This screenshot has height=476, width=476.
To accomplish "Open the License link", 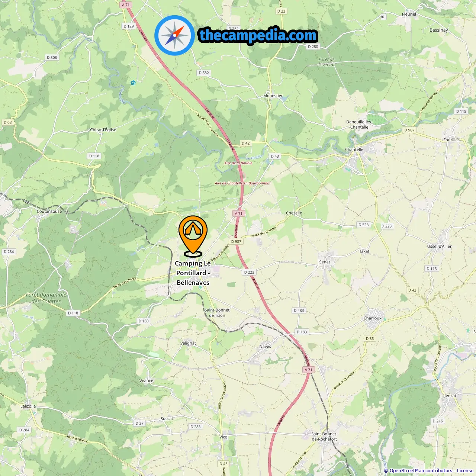I will [x=465, y=471].
